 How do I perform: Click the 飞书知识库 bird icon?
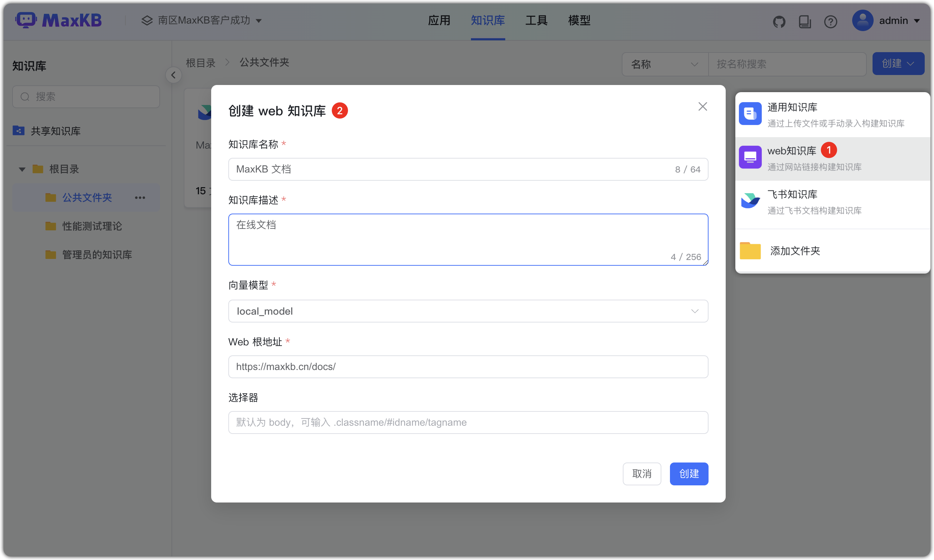click(750, 200)
